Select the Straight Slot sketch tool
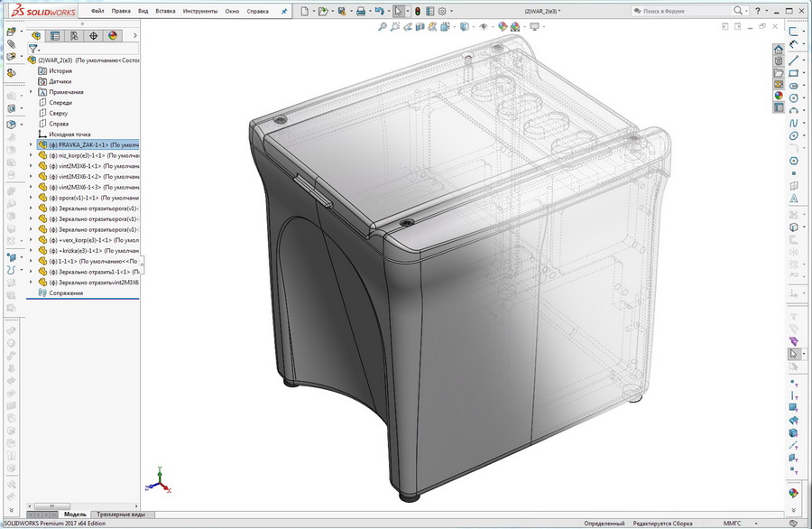Screen dimensions: 812x529 [793, 86]
